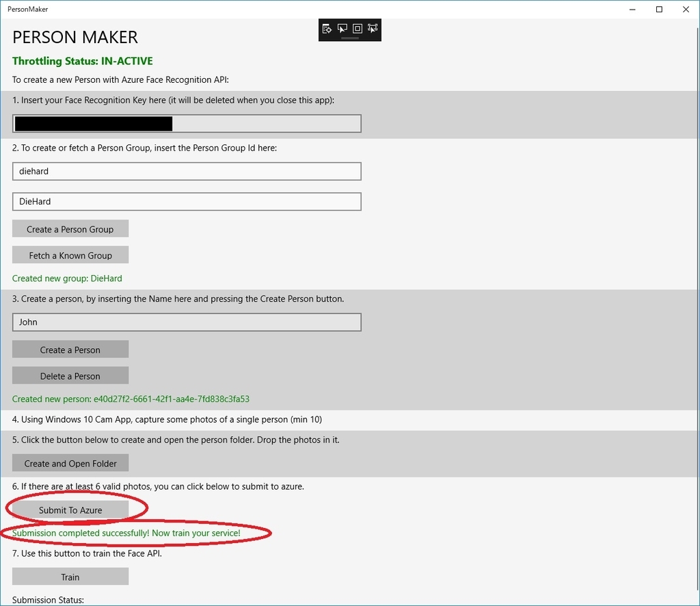Click Delete a Person button
Image resolution: width=700 pixels, height=606 pixels.
pyautogui.click(x=70, y=376)
